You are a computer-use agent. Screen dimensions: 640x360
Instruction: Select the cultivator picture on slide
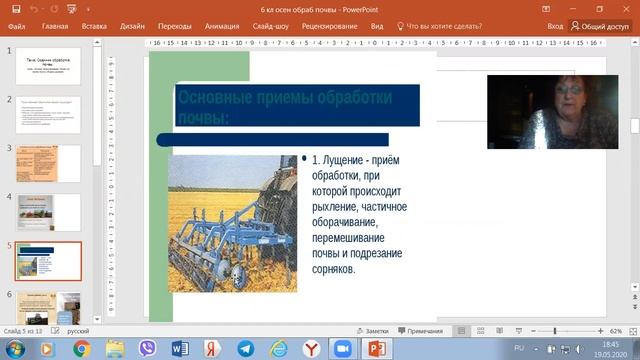[x=233, y=224]
